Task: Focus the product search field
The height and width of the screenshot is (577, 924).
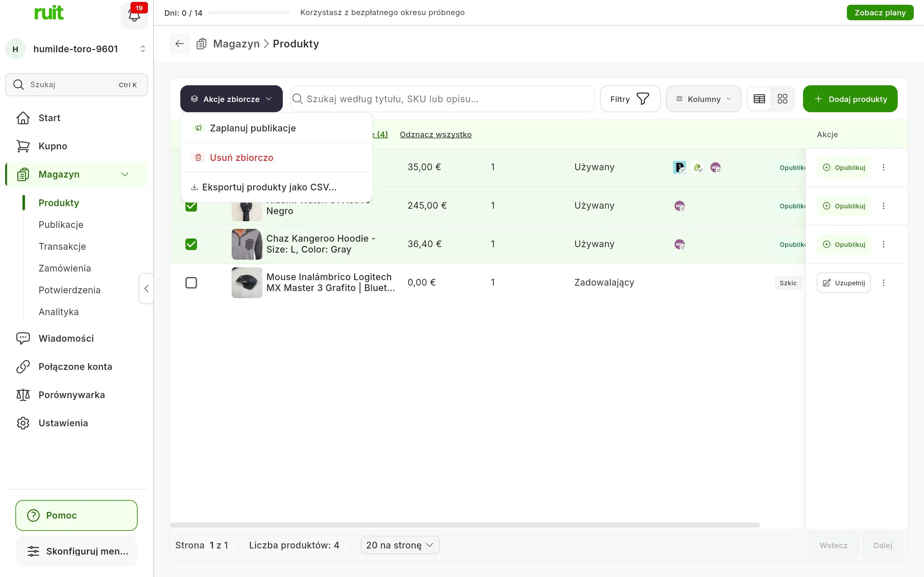Action: coord(442,99)
